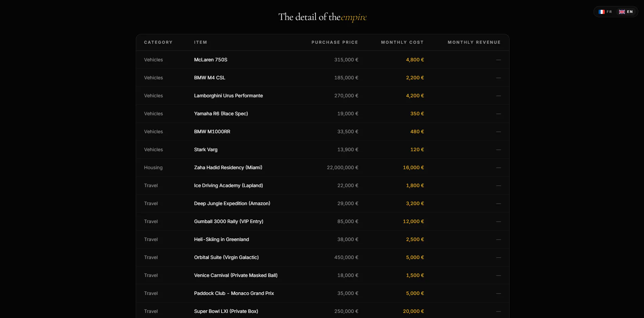Click the 22,000 € purchase price
This screenshot has width=644, height=318.
pyautogui.click(x=348, y=185)
